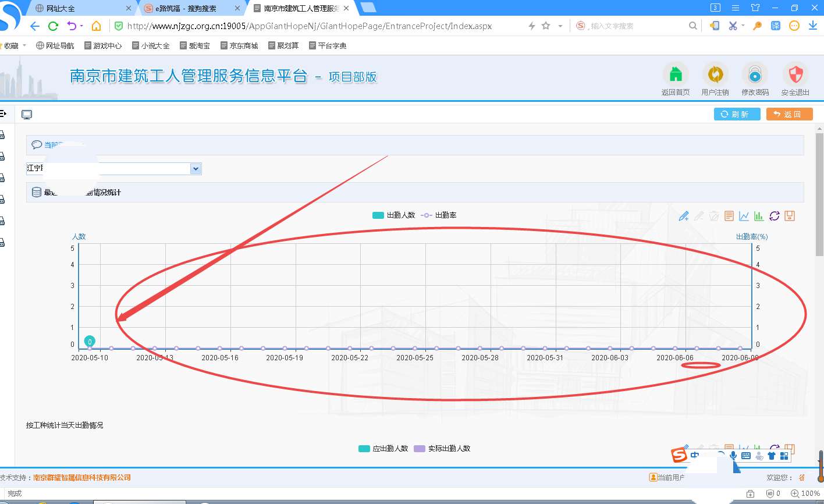Open the browser download arrow dropdown
824x504 pixels.
click(813, 26)
